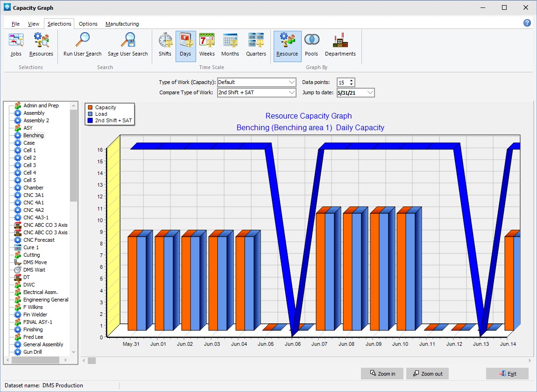Switch to the Manufacturing tab

tap(122, 24)
